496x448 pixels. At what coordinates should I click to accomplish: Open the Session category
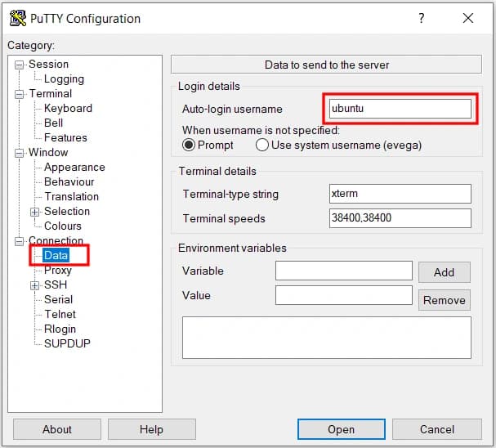tap(48, 65)
